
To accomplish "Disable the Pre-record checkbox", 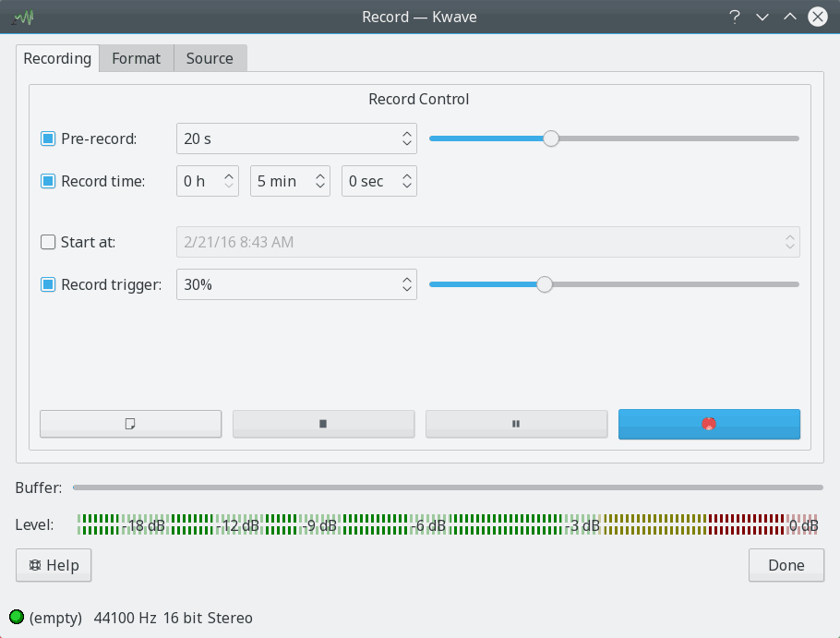I will tap(48, 138).
